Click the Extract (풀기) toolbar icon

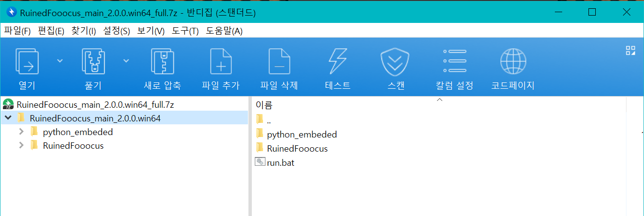(x=94, y=61)
